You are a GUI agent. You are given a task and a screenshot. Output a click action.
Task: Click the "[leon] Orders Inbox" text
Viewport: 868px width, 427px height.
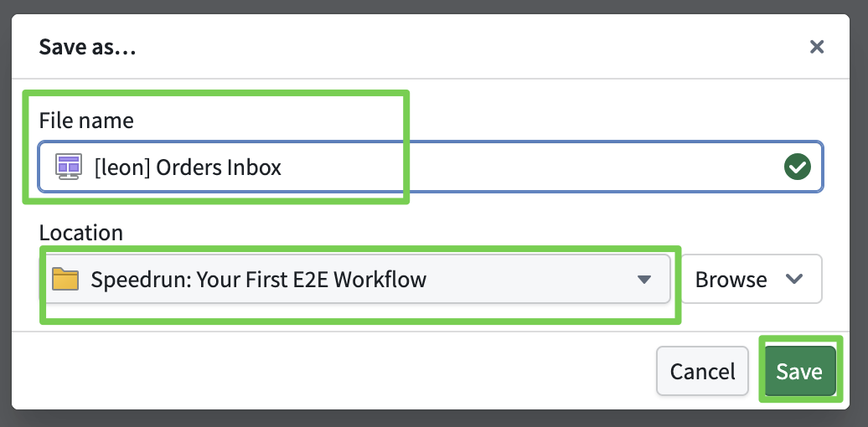[188, 167]
